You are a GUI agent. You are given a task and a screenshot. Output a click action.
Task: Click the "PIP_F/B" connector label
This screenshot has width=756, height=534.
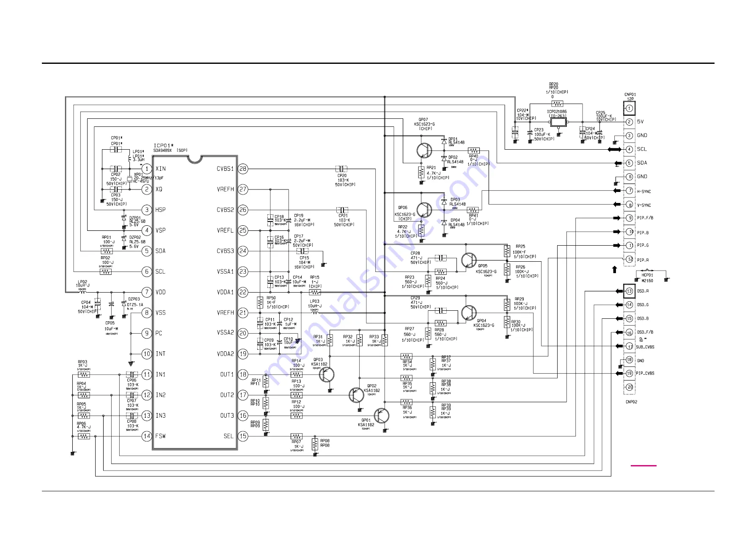645,218
